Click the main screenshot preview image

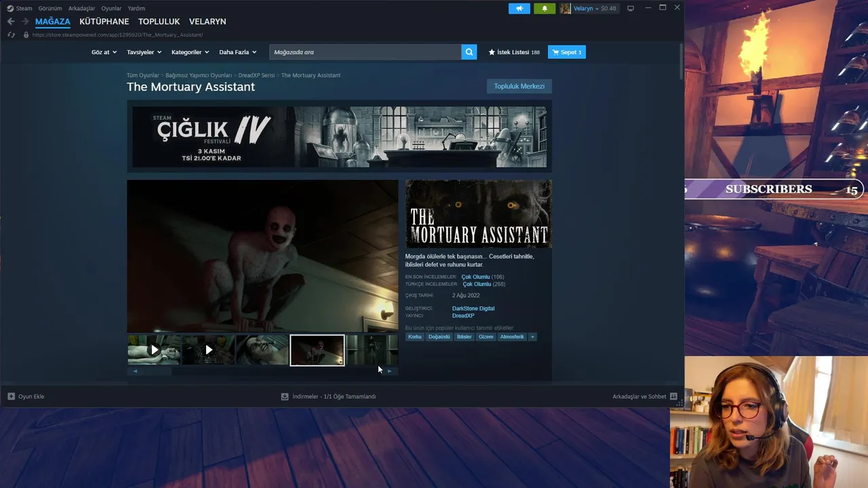click(x=262, y=256)
